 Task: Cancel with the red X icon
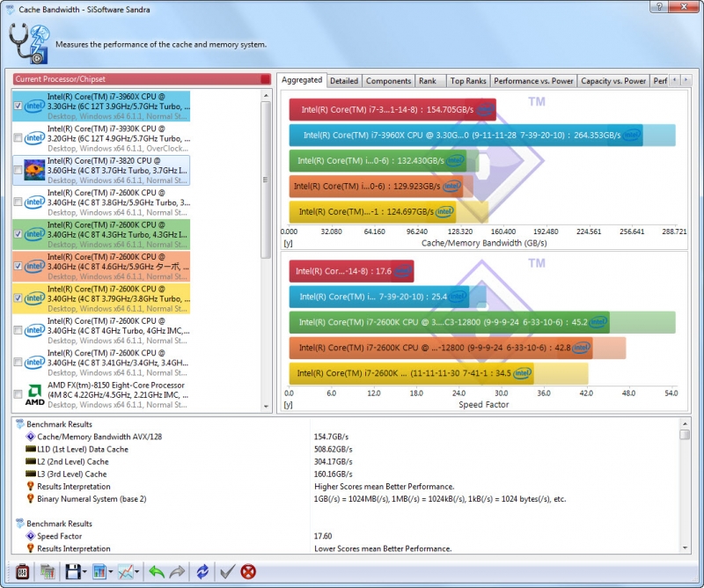(x=248, y=572)
